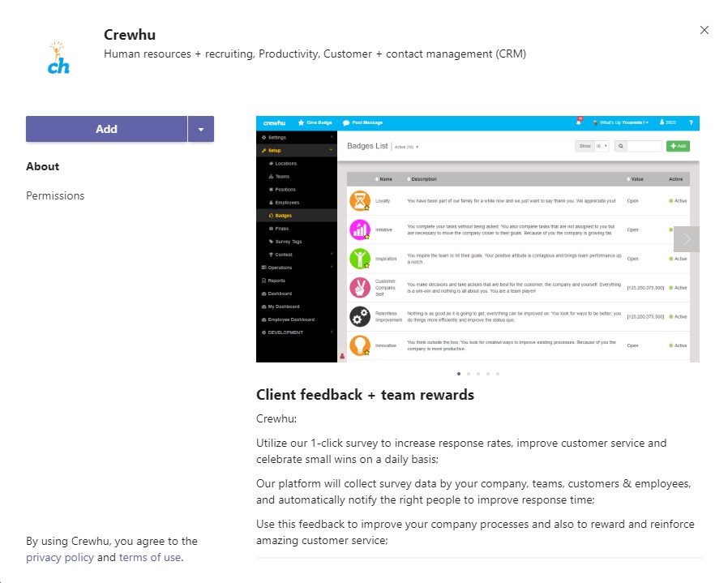
Task: Open the Permissions tab
Action: pos(55,196)
